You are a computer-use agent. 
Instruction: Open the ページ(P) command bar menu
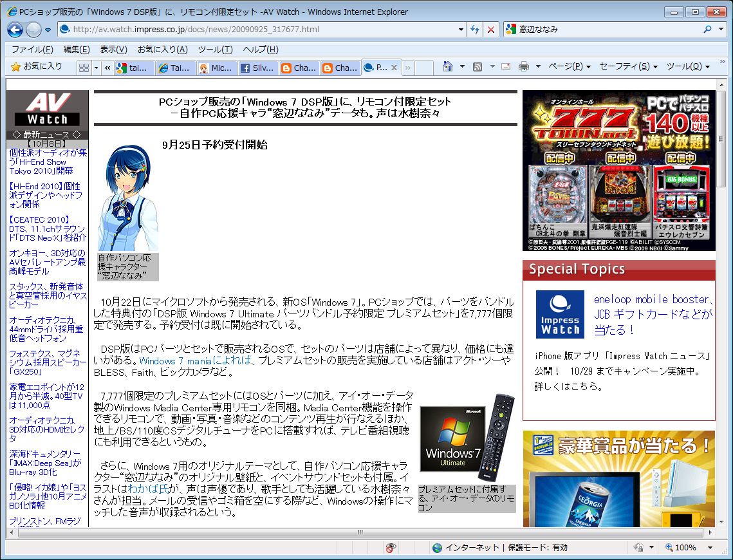[570, 66]
